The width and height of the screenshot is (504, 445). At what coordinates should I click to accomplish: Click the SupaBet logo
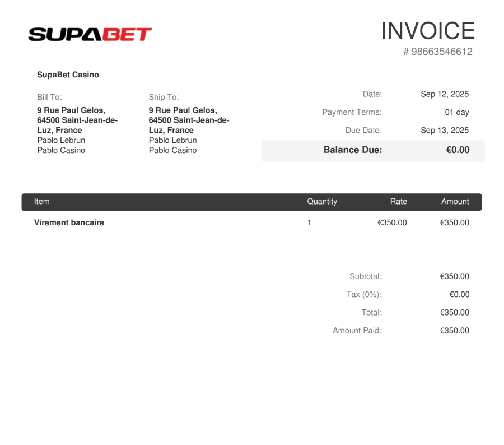(x=90, y=34)
